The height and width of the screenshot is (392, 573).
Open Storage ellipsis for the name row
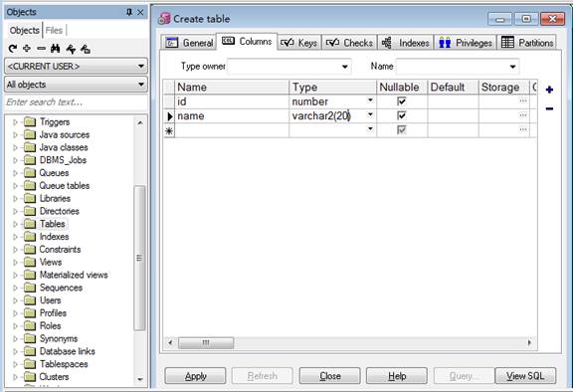click(x=523, y=115)
